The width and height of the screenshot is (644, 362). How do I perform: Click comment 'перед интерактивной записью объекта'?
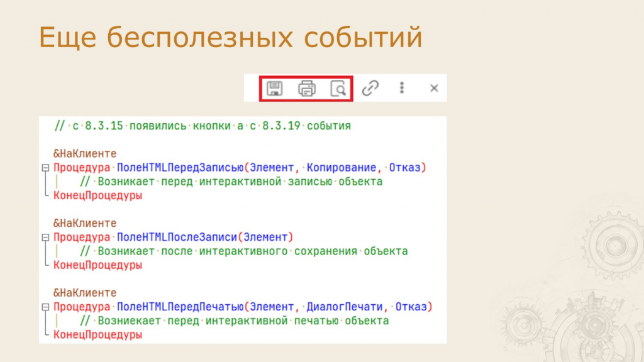pyautogui.click(x=272, y=182)
